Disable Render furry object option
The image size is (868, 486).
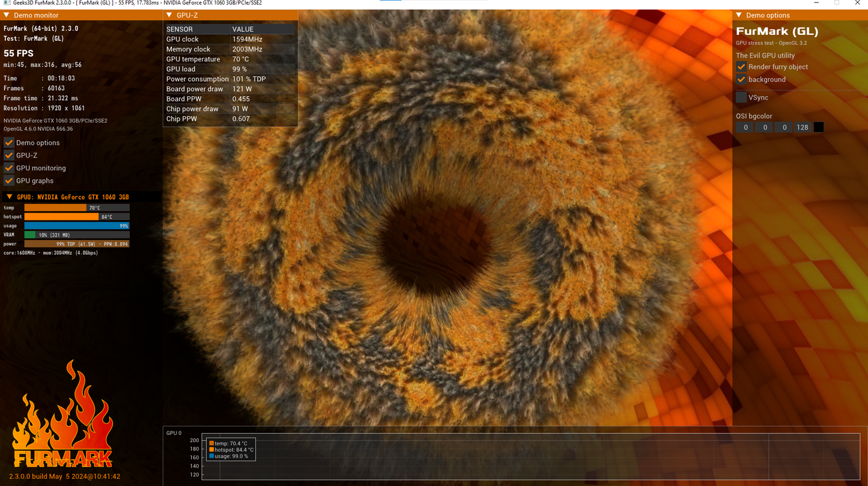click(741, 67)
